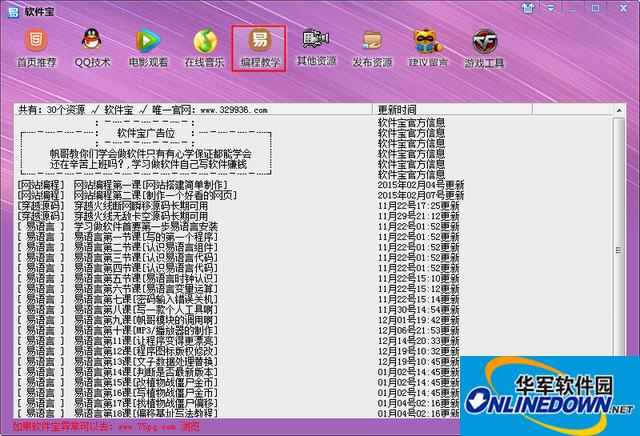Click the 11月29号21:12更新 date cell
This screenshot has width=640, height=436.
418,216
